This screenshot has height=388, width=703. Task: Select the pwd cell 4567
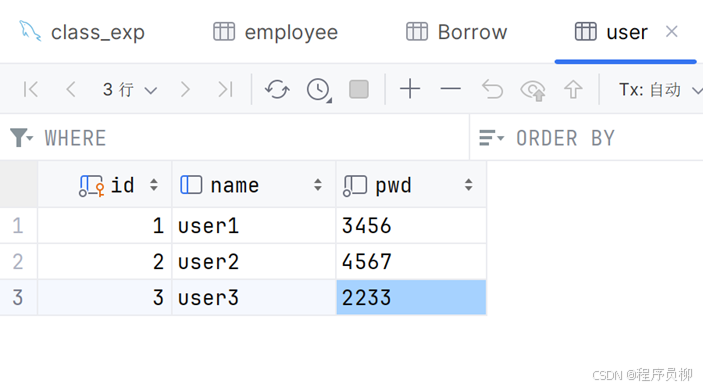click(411, 262)
